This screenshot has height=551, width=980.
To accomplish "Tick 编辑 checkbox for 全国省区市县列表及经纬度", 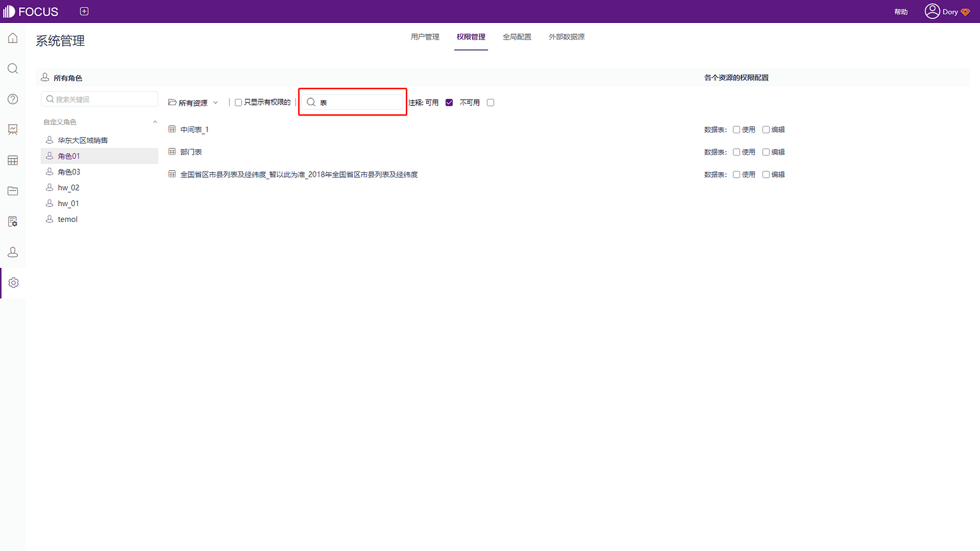I will coord(766,174).
